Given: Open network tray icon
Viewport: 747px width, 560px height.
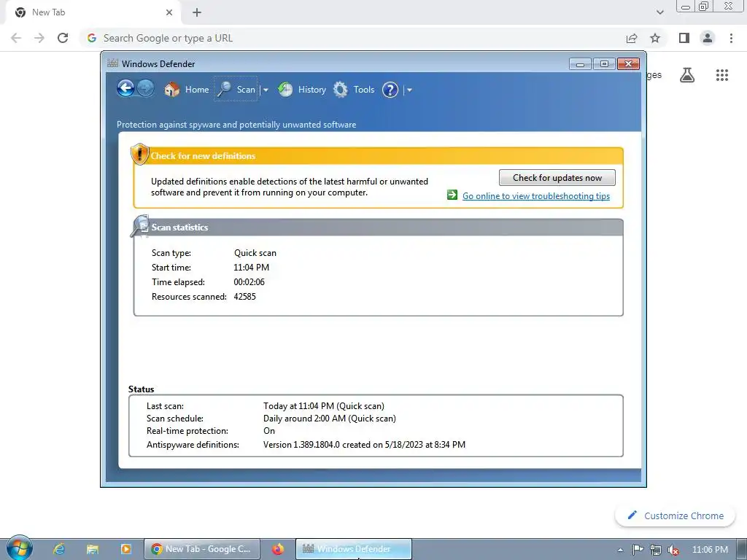Looking at the screenshot, I should coord(656,550).
